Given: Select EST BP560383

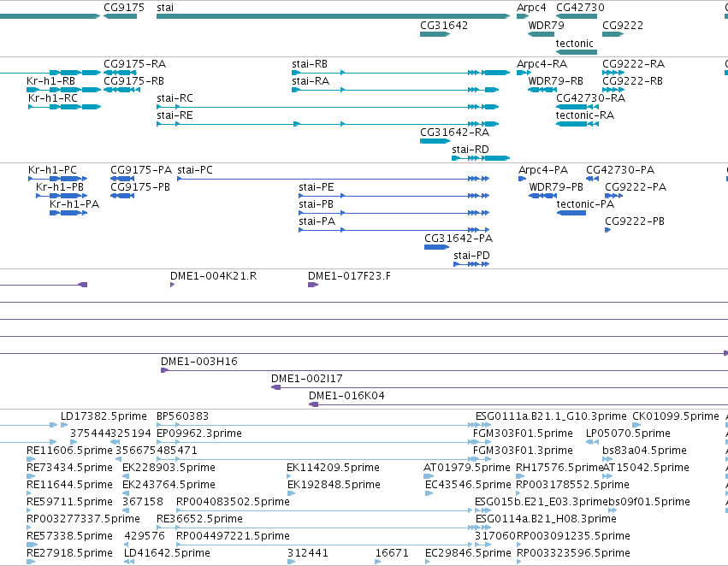Looking at the screenshot, I should (323, 425).
